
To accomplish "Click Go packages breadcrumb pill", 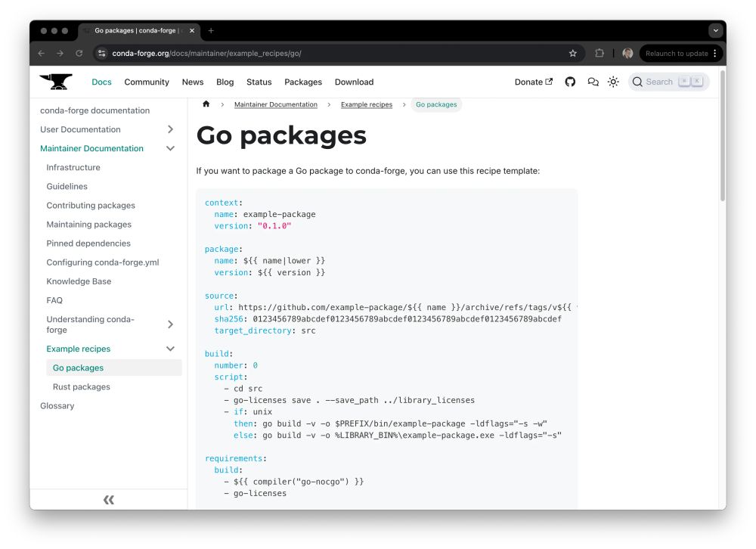I will click(x=436, y=104).
